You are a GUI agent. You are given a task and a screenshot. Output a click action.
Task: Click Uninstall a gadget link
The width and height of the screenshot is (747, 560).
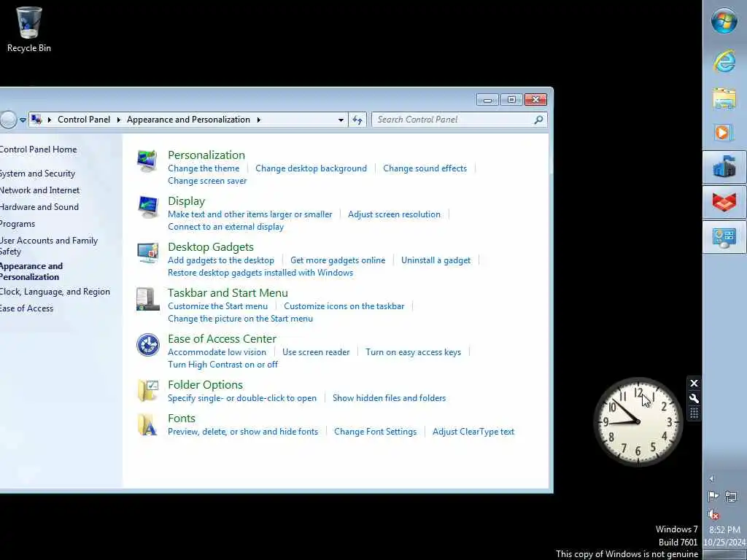[x=436, y=260]
